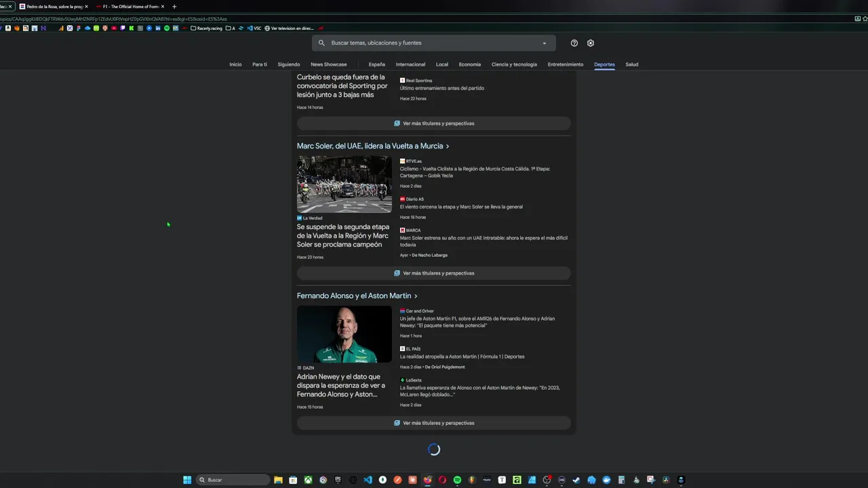
Task: Open Car and Driver 'Un jefe de Aston Martin' article
Action: click(477, 322)
